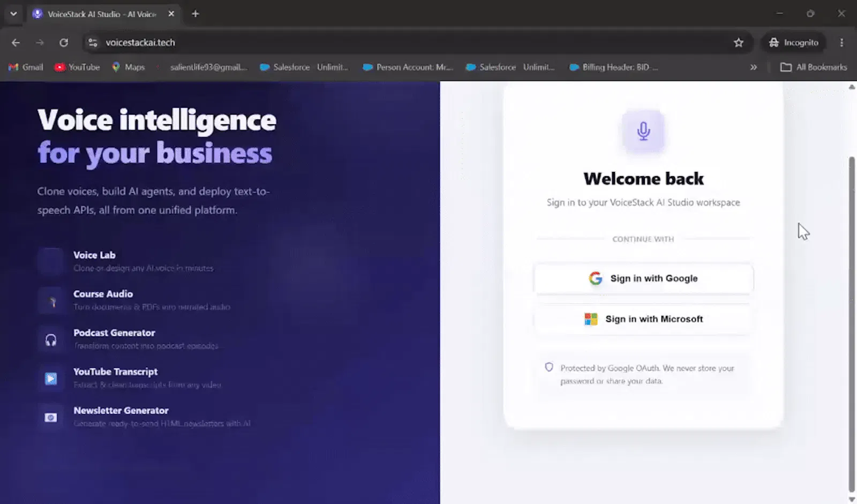Screen dimensions: 857x504
Task: Open the tab search dropdown arrow
Action: pos(13,14)
